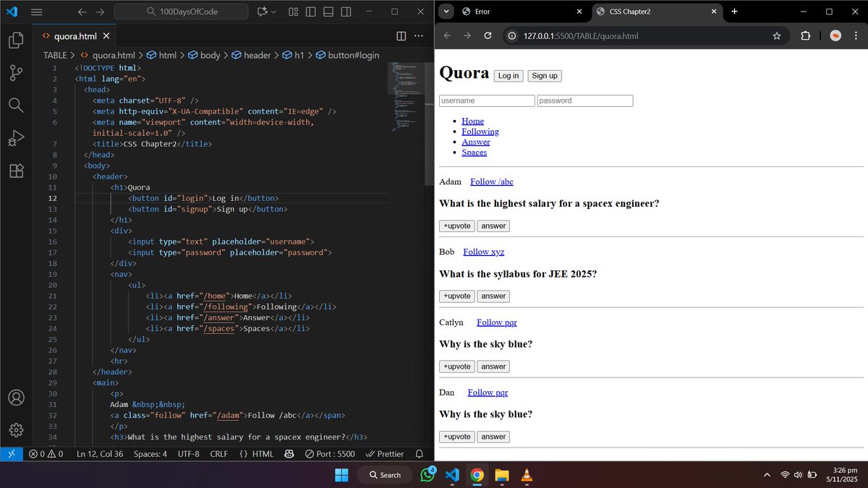The image size is (868, 488).
Task: Close the Error tab in Chrome
Action: click(579, 11)
